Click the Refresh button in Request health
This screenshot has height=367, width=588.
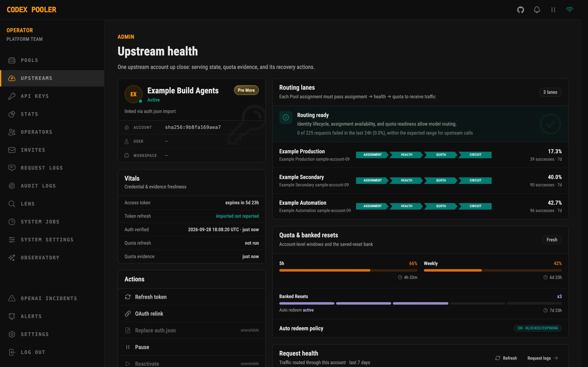click(506, 358)
